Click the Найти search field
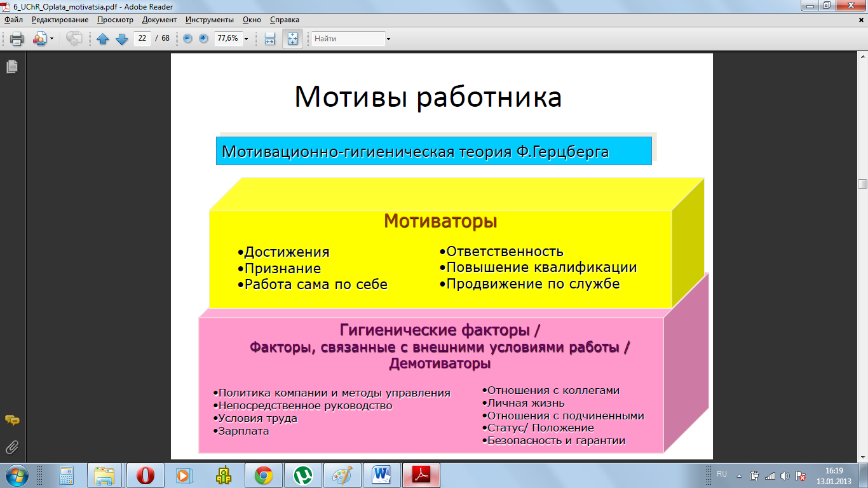Viewport: 868px width, 488px height. click(x=348, y=39)
